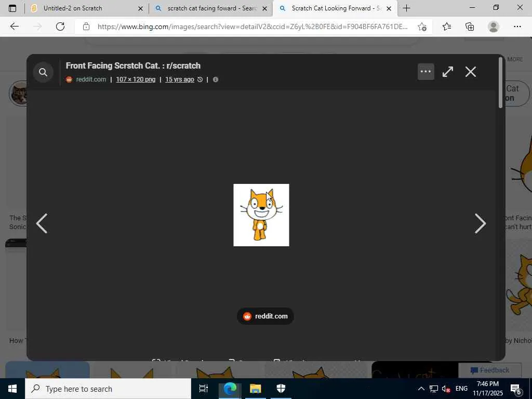Refresh the current page

point(60,26)
